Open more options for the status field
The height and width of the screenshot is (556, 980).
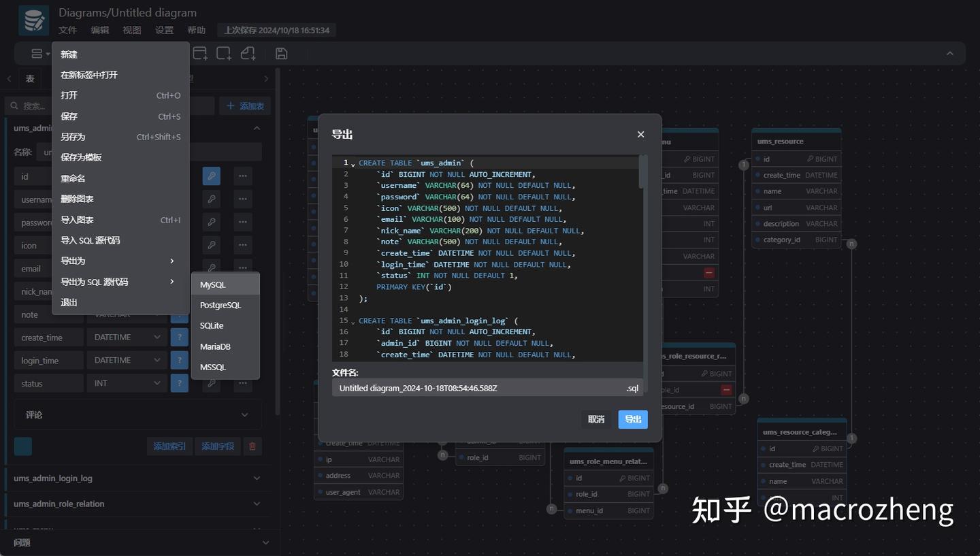(243, 383)
